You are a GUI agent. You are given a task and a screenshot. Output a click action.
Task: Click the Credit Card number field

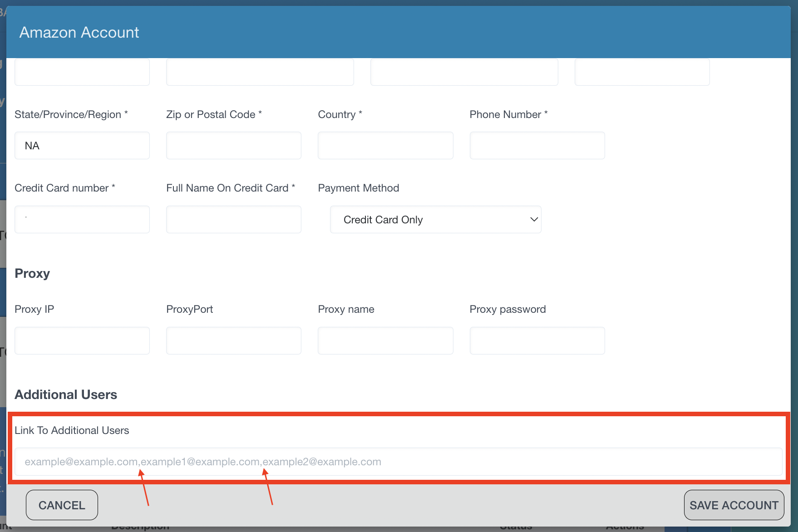click(x=82, y=220)
